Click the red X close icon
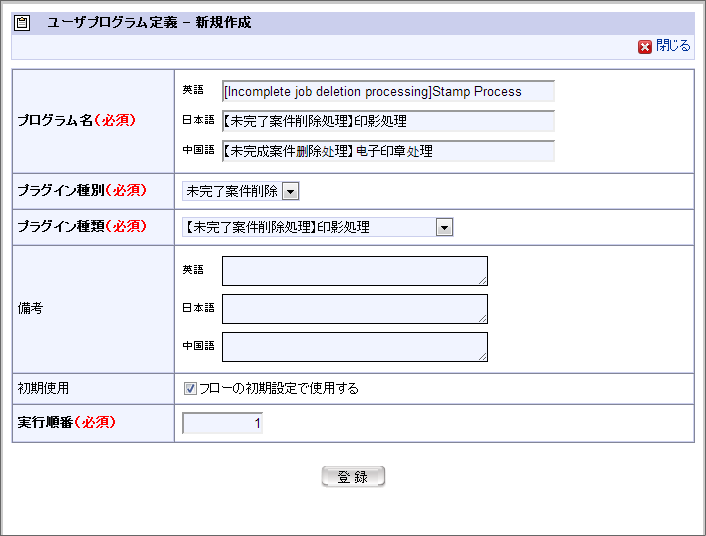Image resolution: width=706 pixels, height=536 pixels. click(645, 46)
